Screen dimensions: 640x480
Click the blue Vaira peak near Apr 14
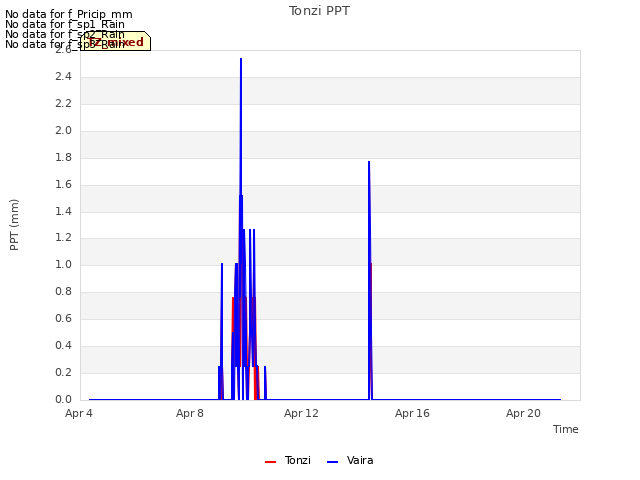369,162
